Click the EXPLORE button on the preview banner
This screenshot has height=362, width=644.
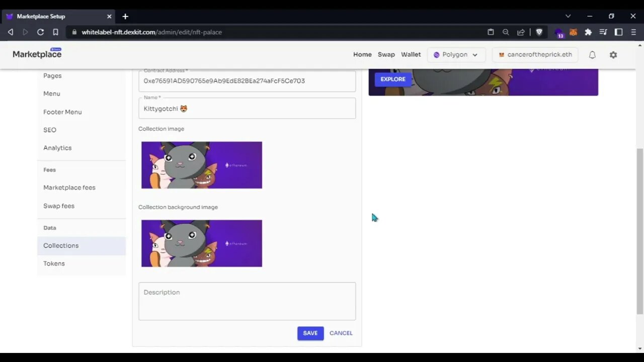(x=393, y=79)
